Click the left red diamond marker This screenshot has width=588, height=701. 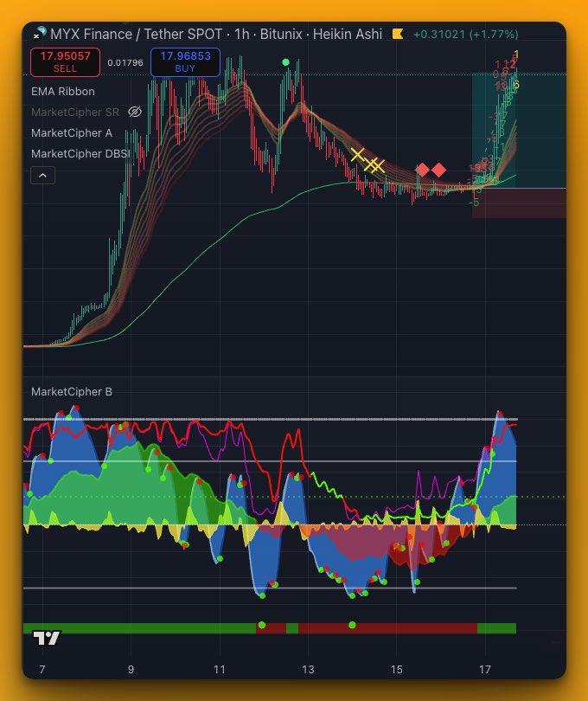(423, 170)
